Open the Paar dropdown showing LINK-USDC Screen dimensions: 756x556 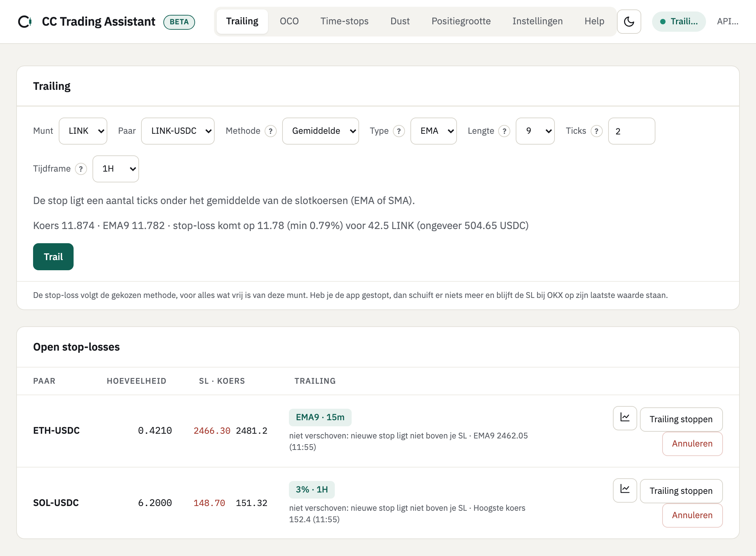tap(178, 131)
